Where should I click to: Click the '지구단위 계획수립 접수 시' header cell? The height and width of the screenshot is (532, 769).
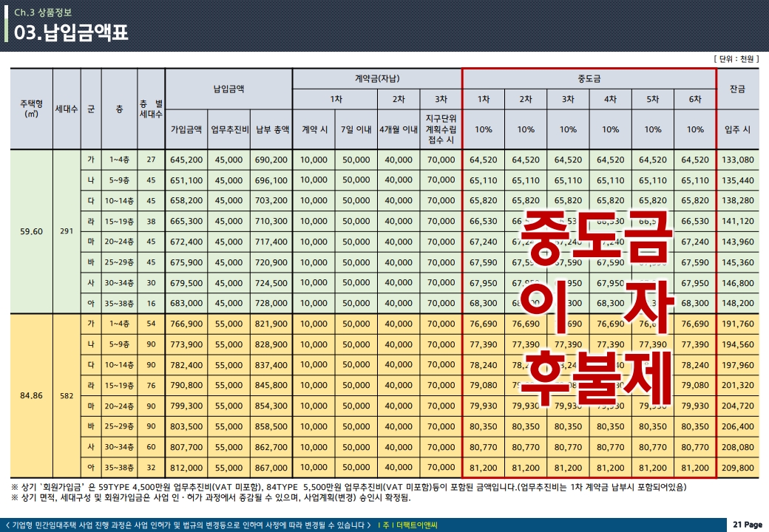pos(441,129)
